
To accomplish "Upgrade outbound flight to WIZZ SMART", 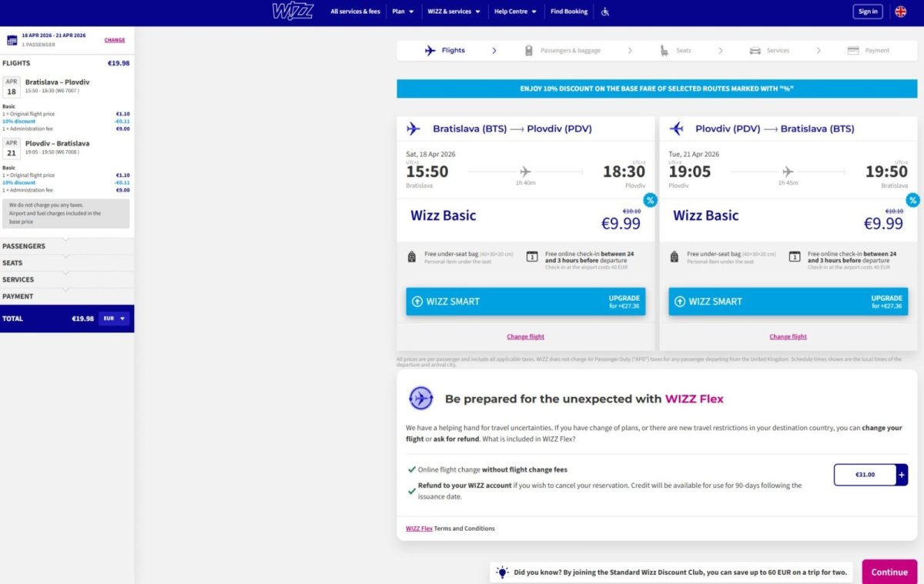I will pos(525,302).
